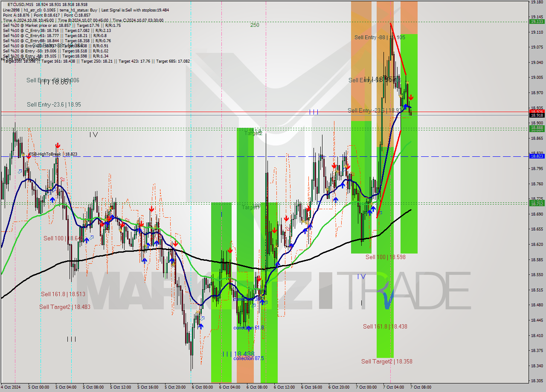Select the 'Sell 161.8 | 18.513' label

click(63, 294)
